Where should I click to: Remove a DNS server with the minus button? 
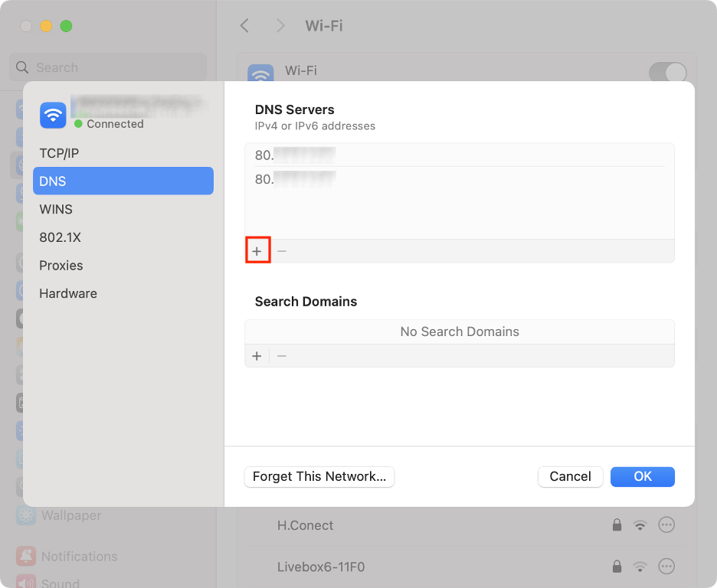pos(281,250)
